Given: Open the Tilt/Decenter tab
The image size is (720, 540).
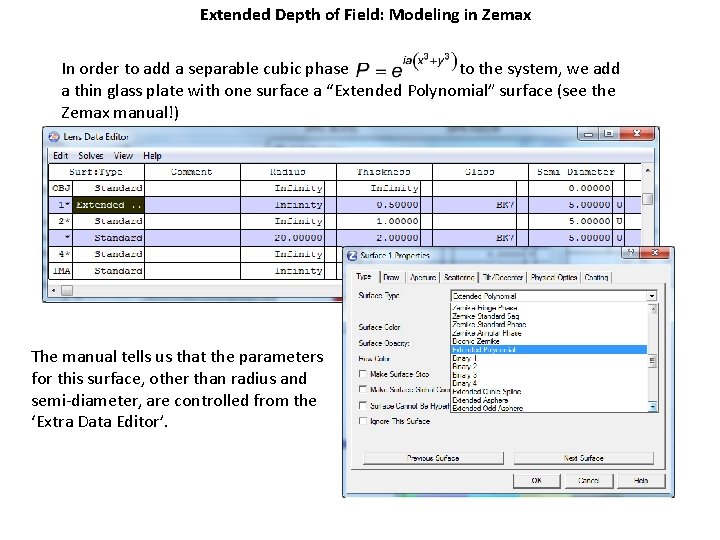Looking at the screenshot, I should 502,277.
